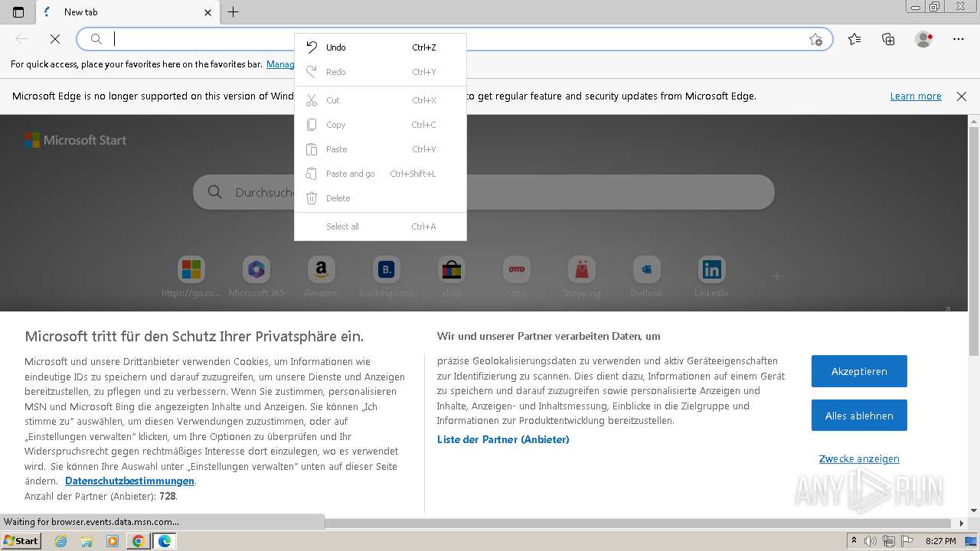Open the Booking.com quick link
Image resolution: width=980 pixels, height=551 pixels.
387,277
